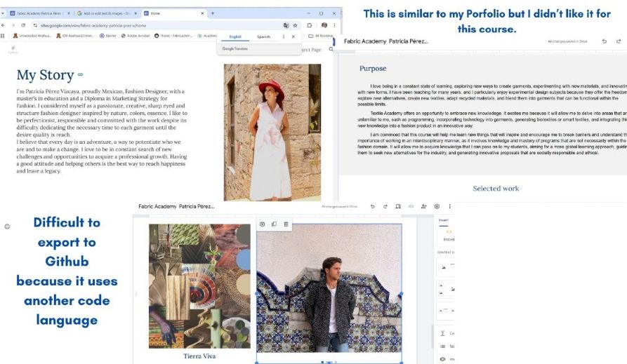Open the Sites editor more options menu

coord(449,206)
